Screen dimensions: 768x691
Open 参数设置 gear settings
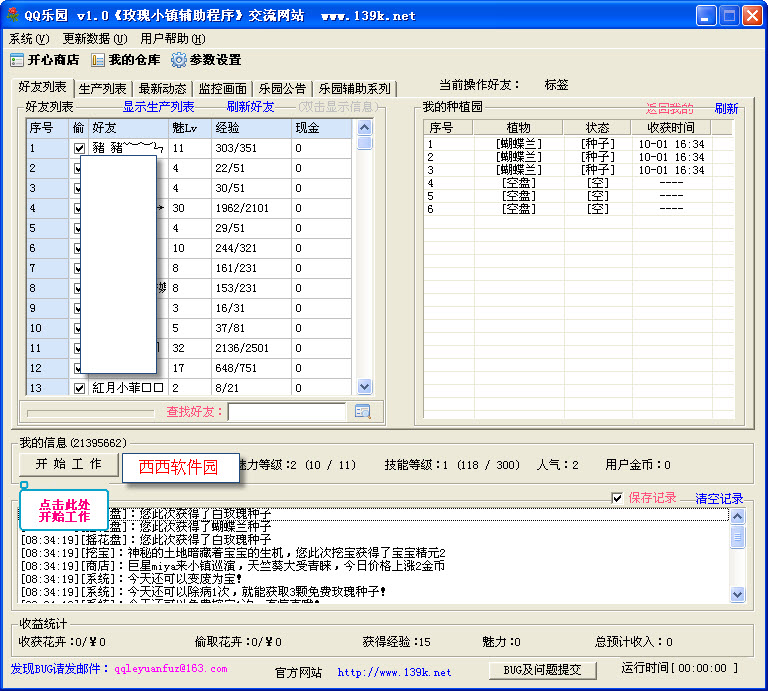[x=180, y=60]
